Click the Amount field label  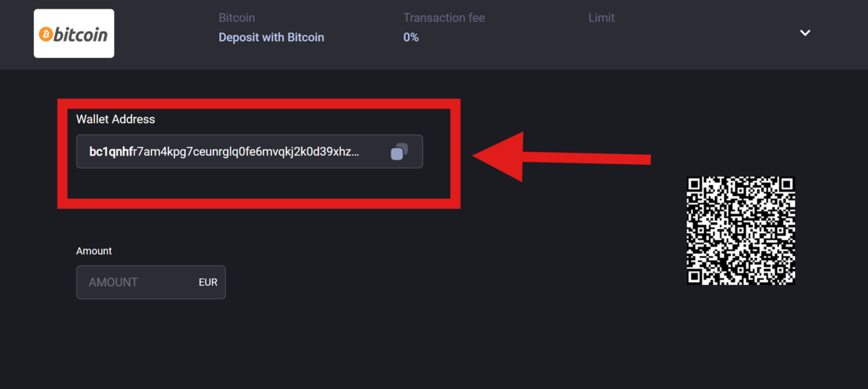(x=94, y=251)
